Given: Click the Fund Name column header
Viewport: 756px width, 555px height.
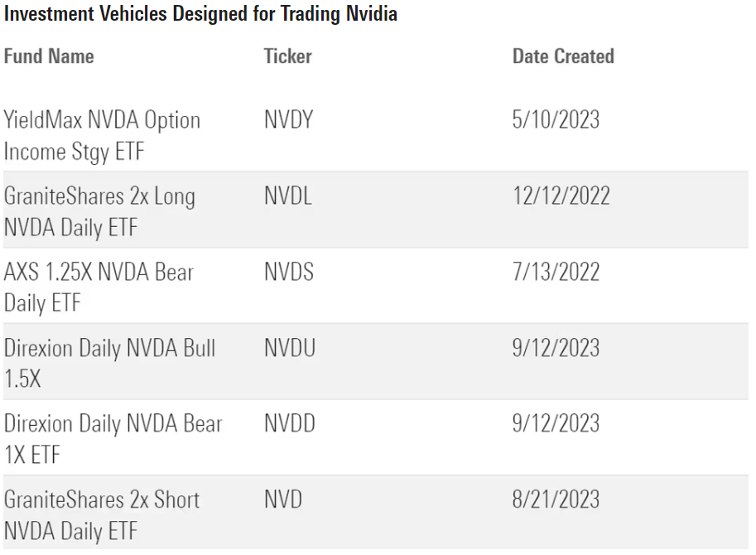Looking at the screenshot, I should click(x=49, y=56).
